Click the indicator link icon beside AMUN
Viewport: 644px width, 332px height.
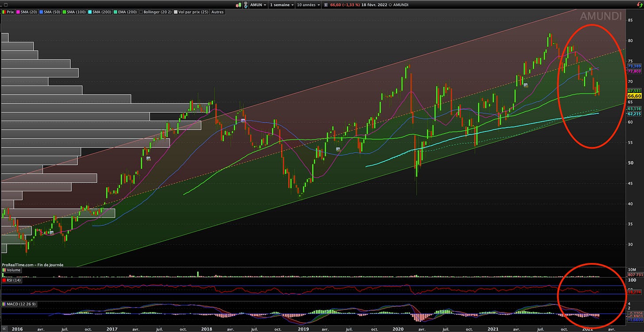246,5
